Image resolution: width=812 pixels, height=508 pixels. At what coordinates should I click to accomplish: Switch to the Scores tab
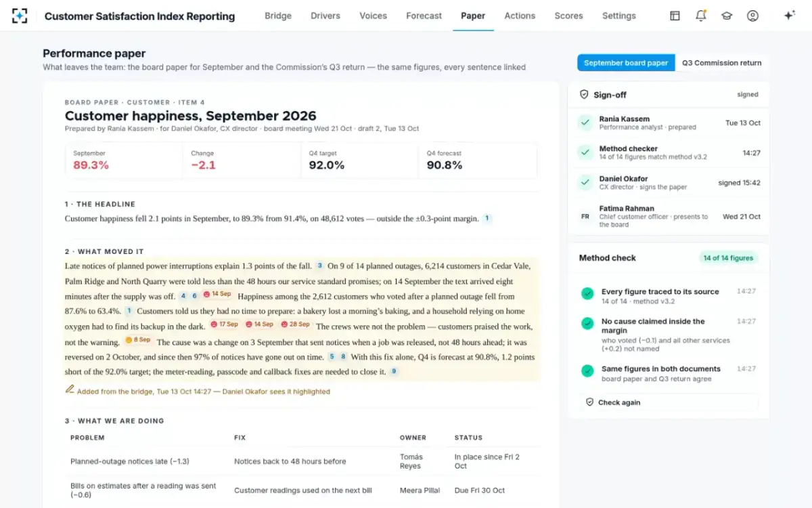point(568,16)
